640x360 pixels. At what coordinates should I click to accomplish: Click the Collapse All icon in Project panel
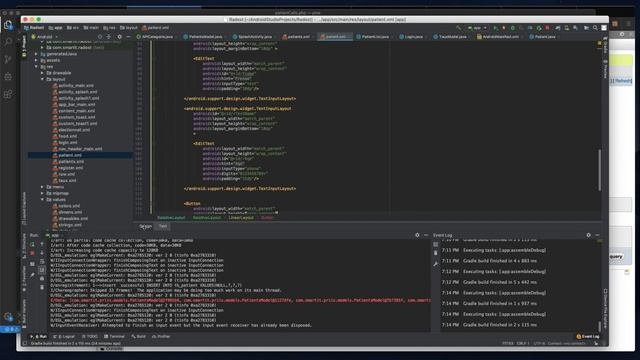tap(109, 37)
